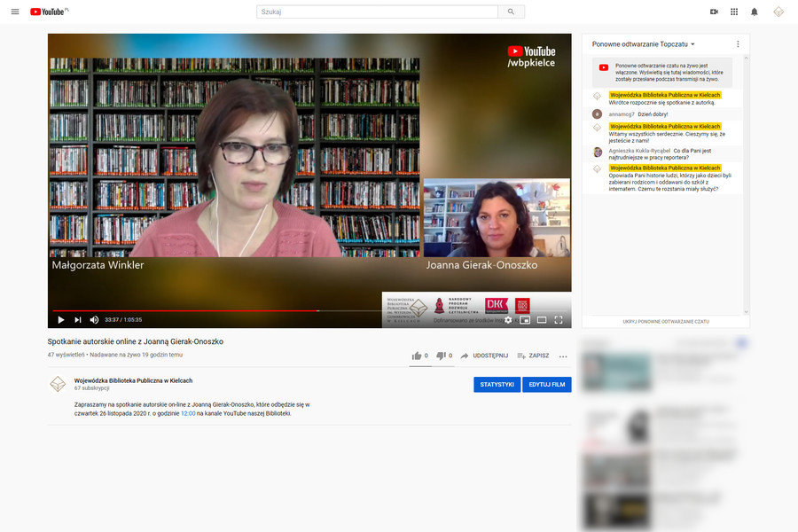
Task: Go to YouTube home via logo
Action: pyautogui.click(x=49, y=12)
